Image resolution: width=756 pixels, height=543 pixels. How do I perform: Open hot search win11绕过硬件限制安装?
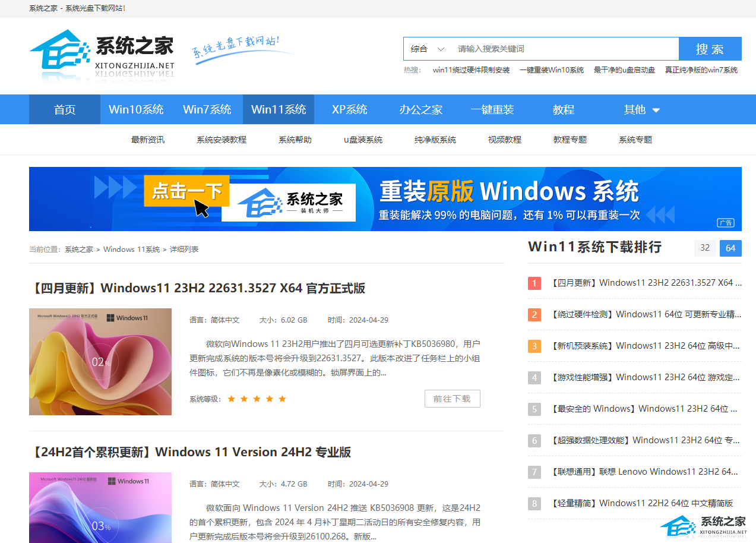click(471, 70)
